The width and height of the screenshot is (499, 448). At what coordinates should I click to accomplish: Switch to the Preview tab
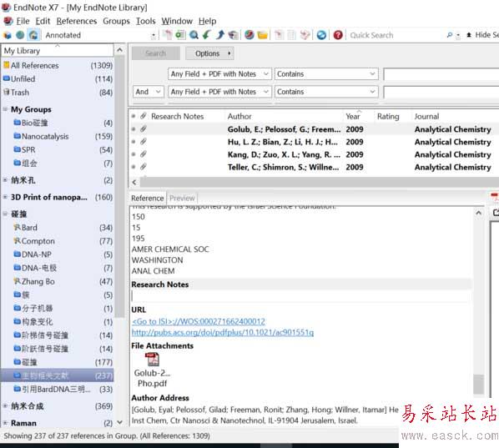tap(182, 198)
